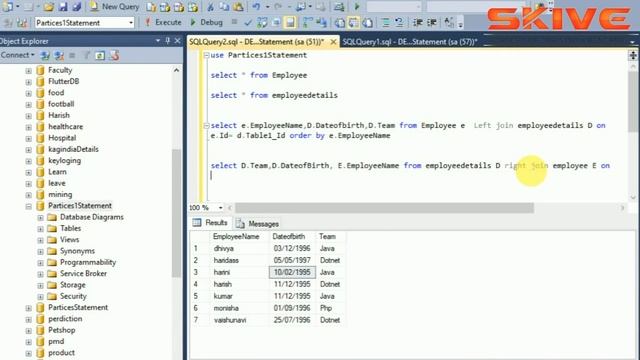This screenshot has width=640, height=360.
Task: Click the Copy icon in toolbar
Action: tap(224, 7)
